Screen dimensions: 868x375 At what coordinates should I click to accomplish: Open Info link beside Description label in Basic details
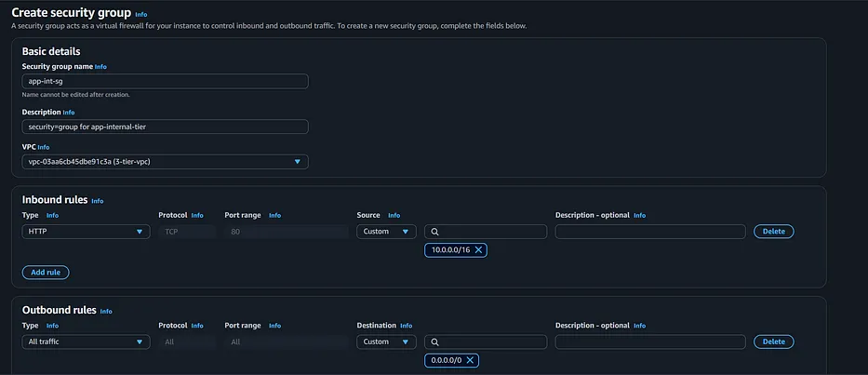click(x=69, y=113)
